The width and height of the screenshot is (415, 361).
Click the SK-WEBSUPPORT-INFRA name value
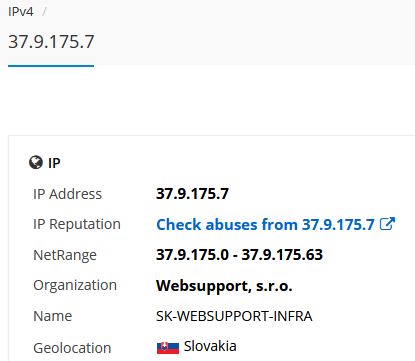[234, 316]
